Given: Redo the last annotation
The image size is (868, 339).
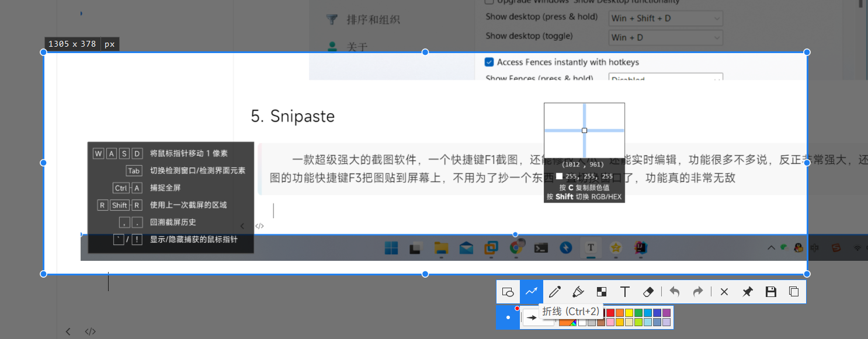Looking at the screenshot, I should (698, 292).
